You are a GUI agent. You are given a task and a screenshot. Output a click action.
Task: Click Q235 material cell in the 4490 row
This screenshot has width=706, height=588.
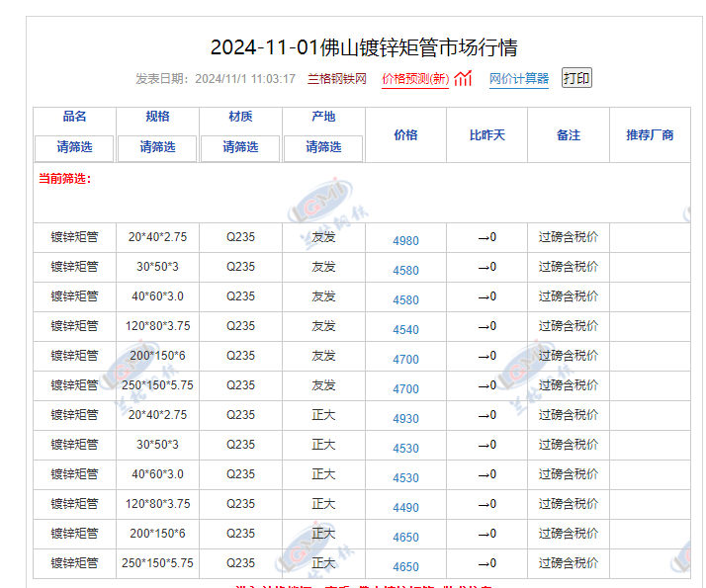coord(240,504)
